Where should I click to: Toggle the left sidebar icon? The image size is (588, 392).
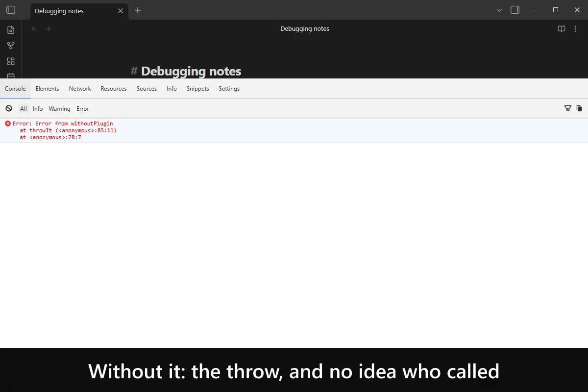tap(11, 10)
